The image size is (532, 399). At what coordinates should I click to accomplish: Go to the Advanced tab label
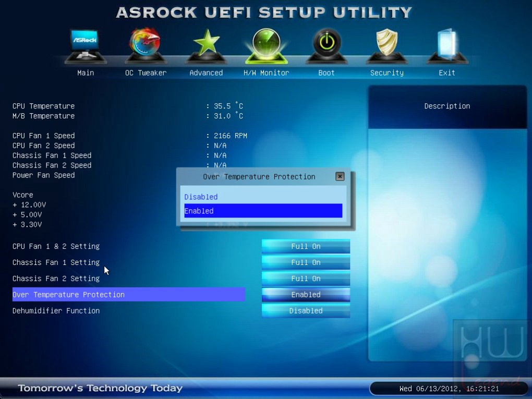tap(206, 72)
